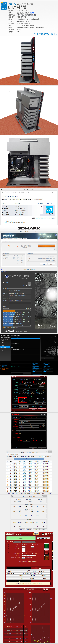The width and height of the screenshot is (58, 644).
Task: Click the Settings button in Real Temp
Action: pos(43,529)
